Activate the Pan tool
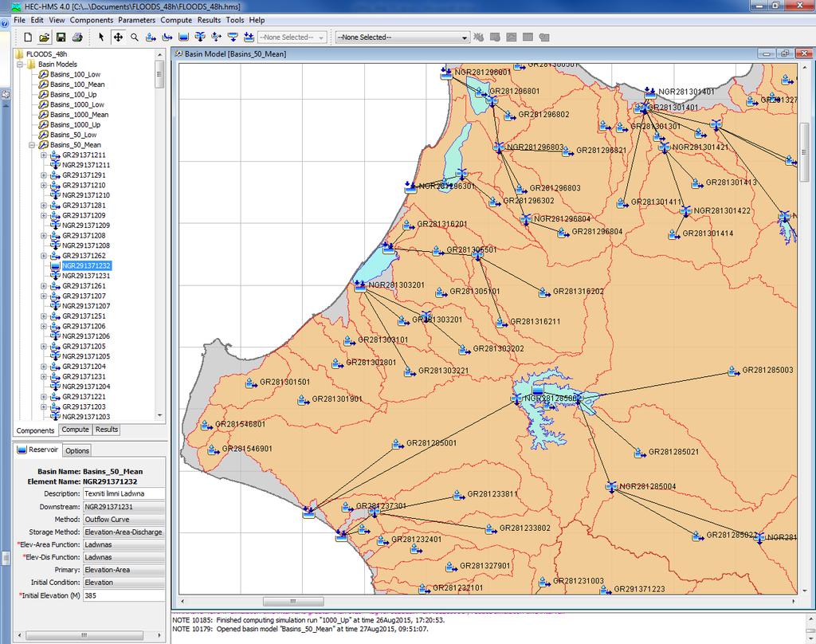 118,37
